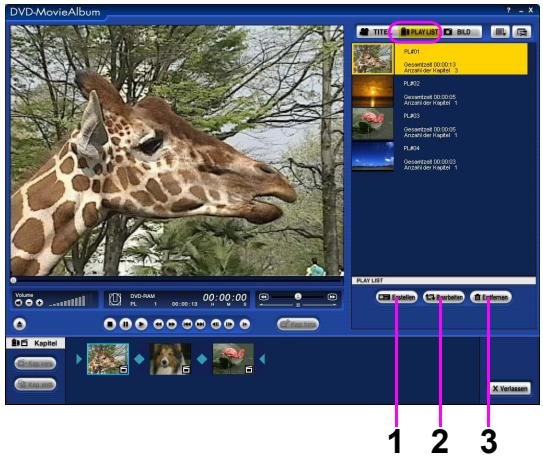Image resolution: width=543 pixels, height=456 pixels.
Task: Click Bearbeiten to edit the playlist
Action: [444, 297]
